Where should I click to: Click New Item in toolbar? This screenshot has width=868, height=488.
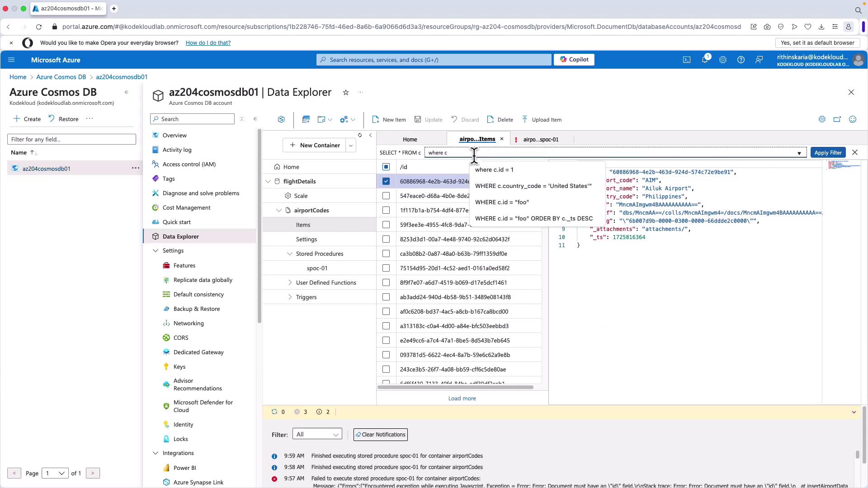[x=389, y=120]
